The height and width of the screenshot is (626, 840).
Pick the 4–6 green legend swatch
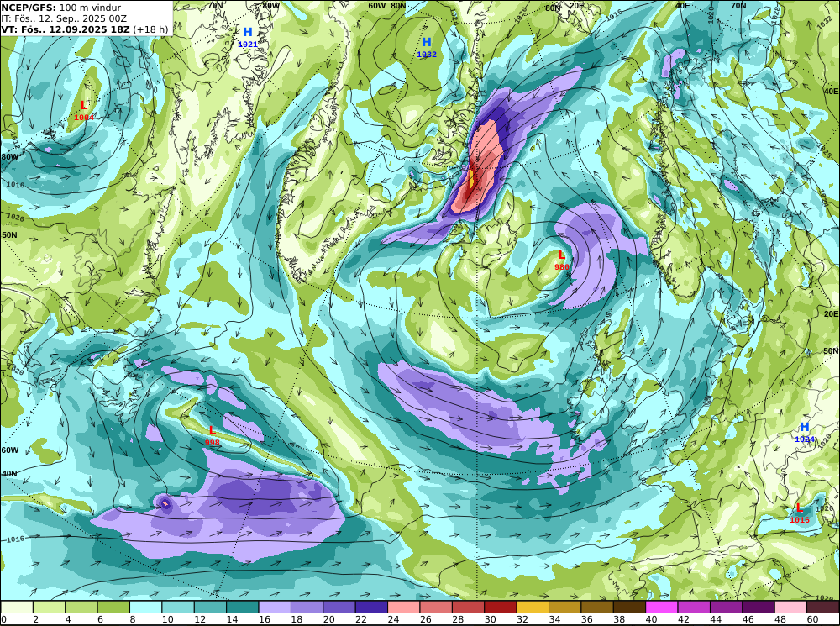click(81, 607)
